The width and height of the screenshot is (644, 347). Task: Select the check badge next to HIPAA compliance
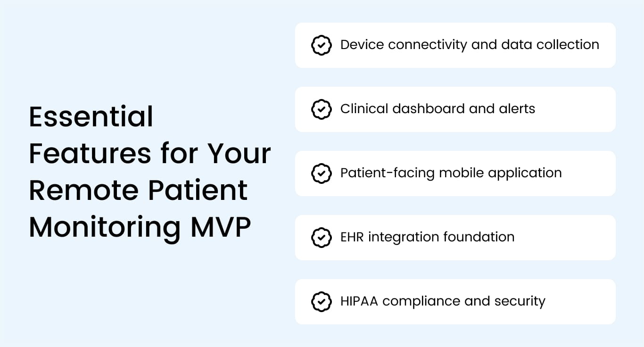click(321, 302)
